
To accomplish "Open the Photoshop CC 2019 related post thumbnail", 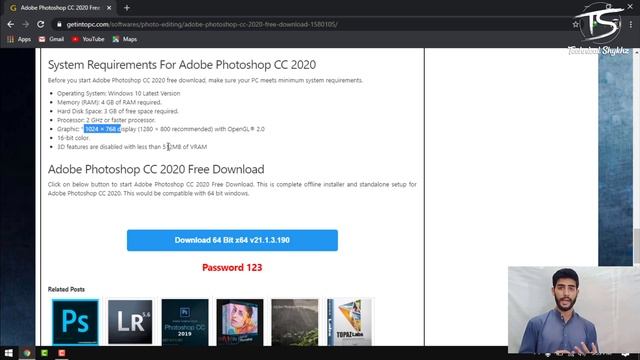I will click(185, 322).
